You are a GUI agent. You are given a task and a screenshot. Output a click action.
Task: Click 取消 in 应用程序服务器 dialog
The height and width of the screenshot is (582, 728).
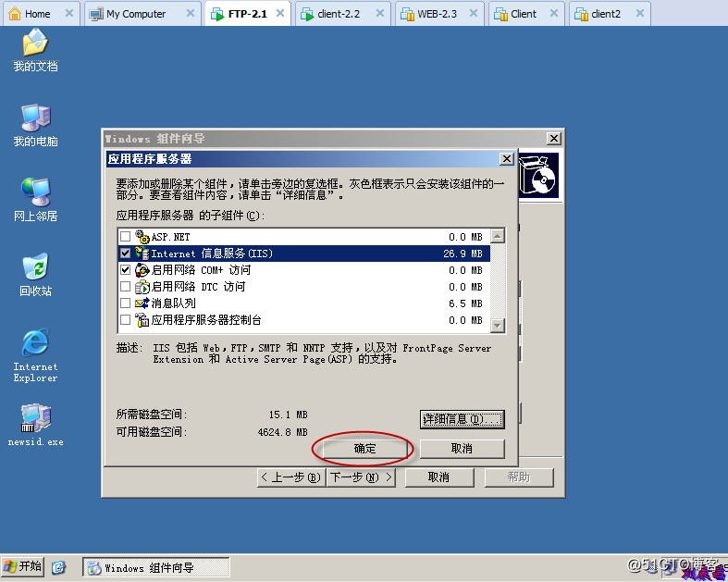point(462,449)
